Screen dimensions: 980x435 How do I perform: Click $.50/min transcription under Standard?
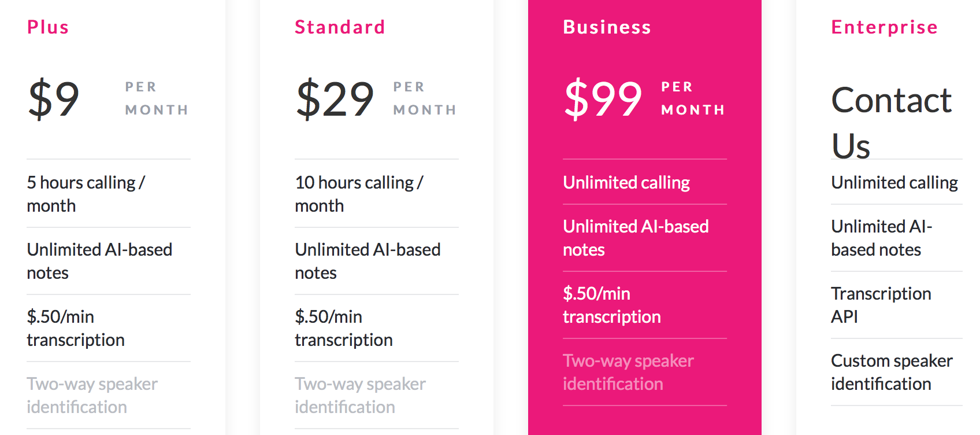pos(343,328)
